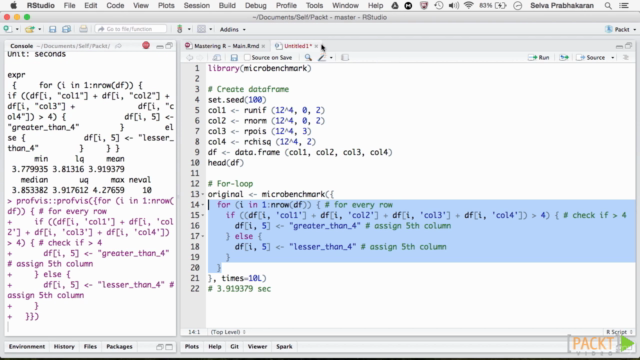This screenshot has width=640, height=360.
Task: Open the Environment tab
Action: click(x=27, y=347)
